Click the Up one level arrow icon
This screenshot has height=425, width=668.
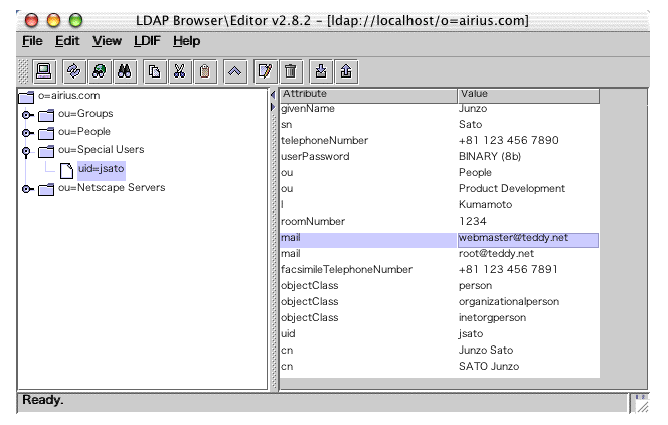click(235, 71)
